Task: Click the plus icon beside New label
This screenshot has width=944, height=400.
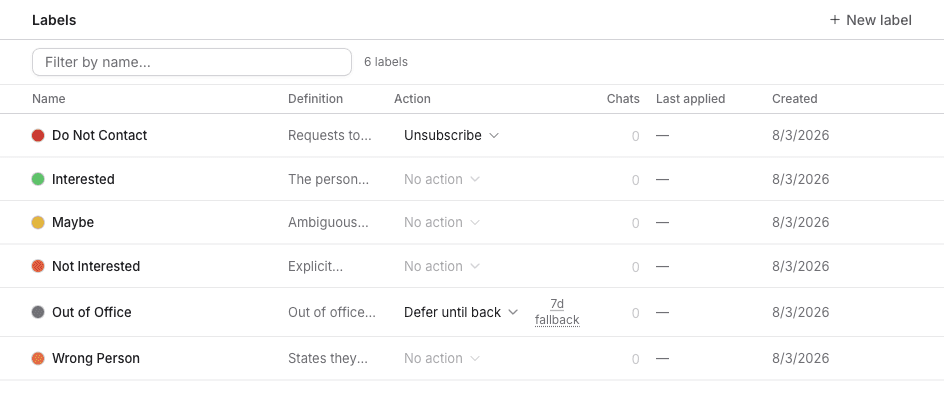Action: (x=834, y=20)
